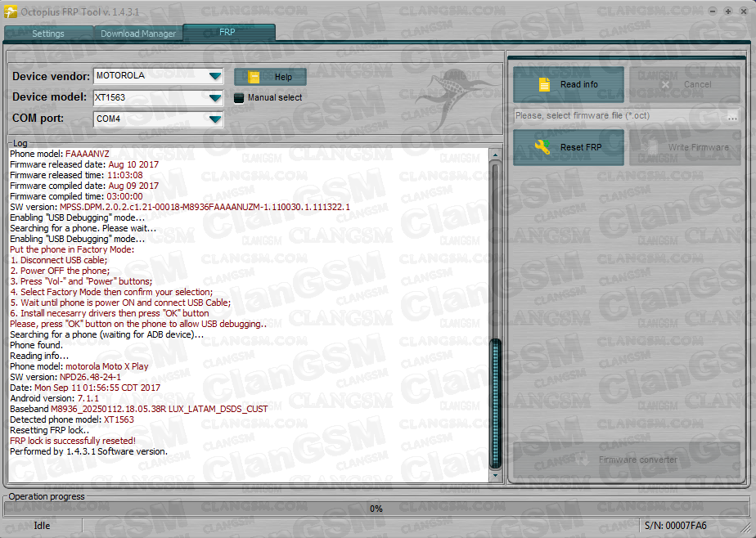
Task: Click the X icon on Cancel
Action: tap(665, 85)
